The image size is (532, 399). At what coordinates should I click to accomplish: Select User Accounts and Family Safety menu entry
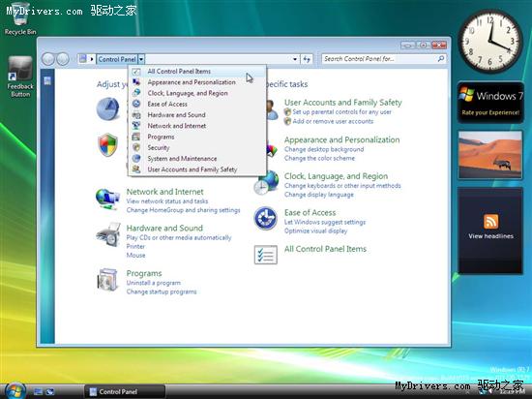[x=196, y=169]
